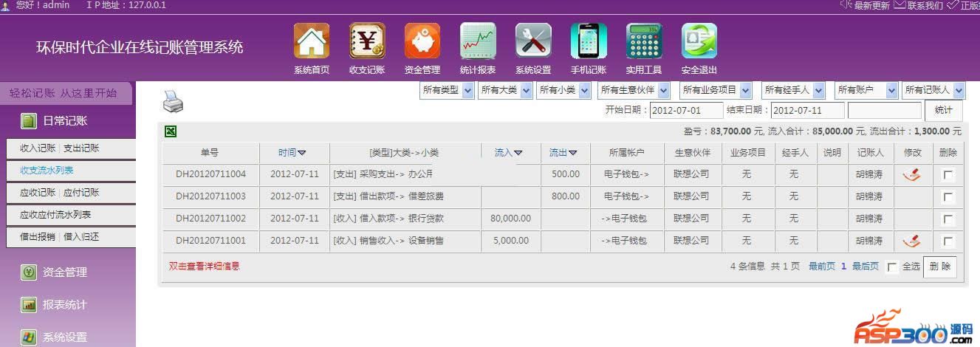Click the 80,000.00 inflow amount
980x347 pixels.
click(510, 219)
